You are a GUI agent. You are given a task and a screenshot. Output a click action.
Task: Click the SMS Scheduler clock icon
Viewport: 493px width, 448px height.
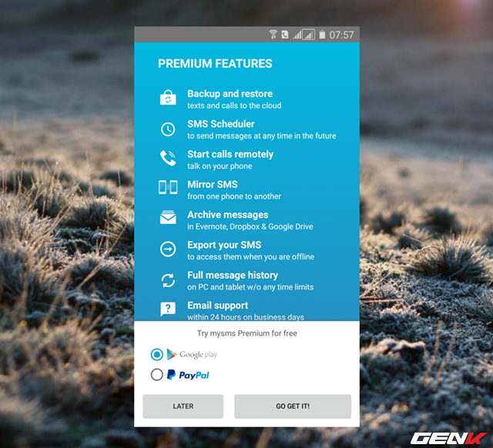(168, 129)
